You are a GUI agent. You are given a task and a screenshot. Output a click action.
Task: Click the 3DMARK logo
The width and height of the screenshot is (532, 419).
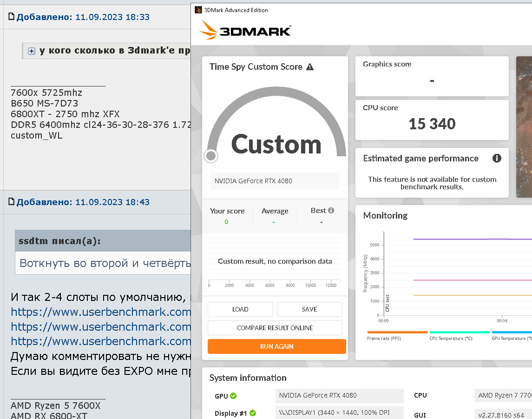(x=245, y=30)
